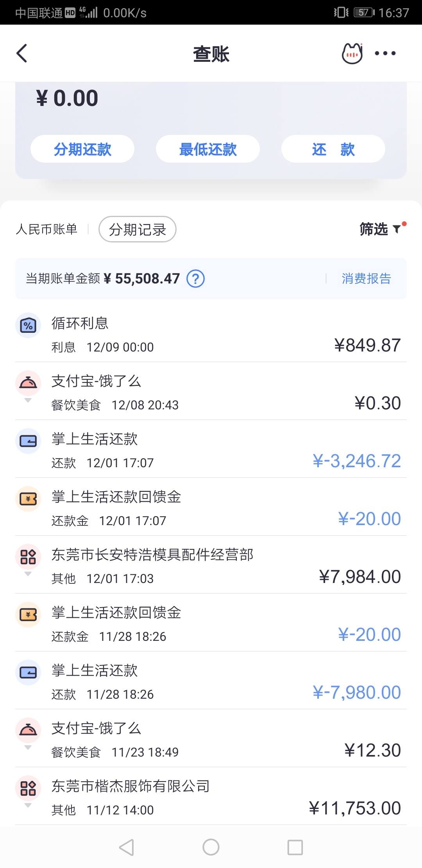The height and width of the screenshot is (868, 422).
Task: Tap the 掌上生活还款 icon dated 12/01
Action: coord(28,441)
